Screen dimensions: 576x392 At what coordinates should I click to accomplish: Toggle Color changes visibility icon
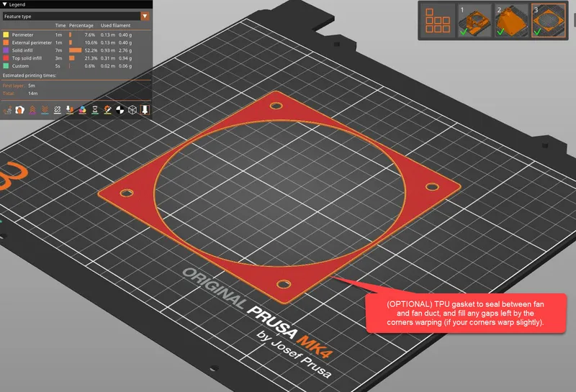click(82, 110)
